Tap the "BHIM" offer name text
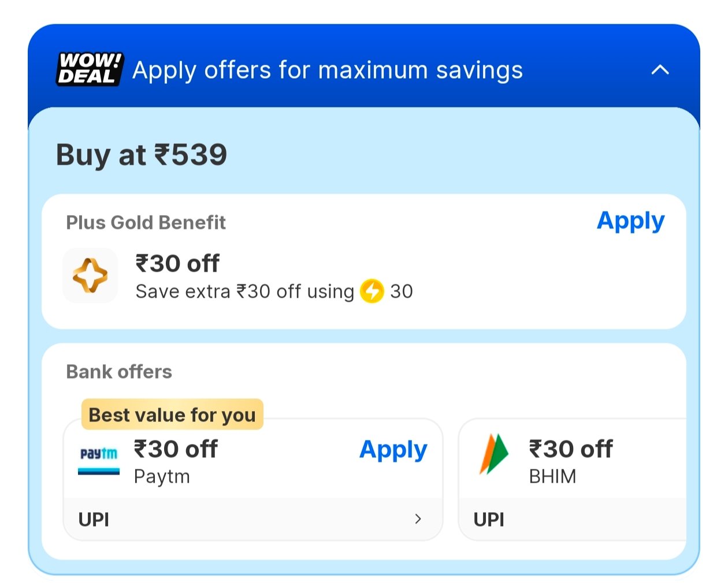The height and width of the screenshot is (585, 728). 552,476
